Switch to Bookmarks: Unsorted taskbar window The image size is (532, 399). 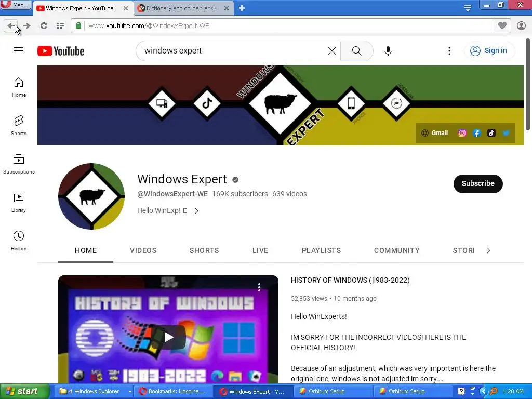(x=173, y=391)
